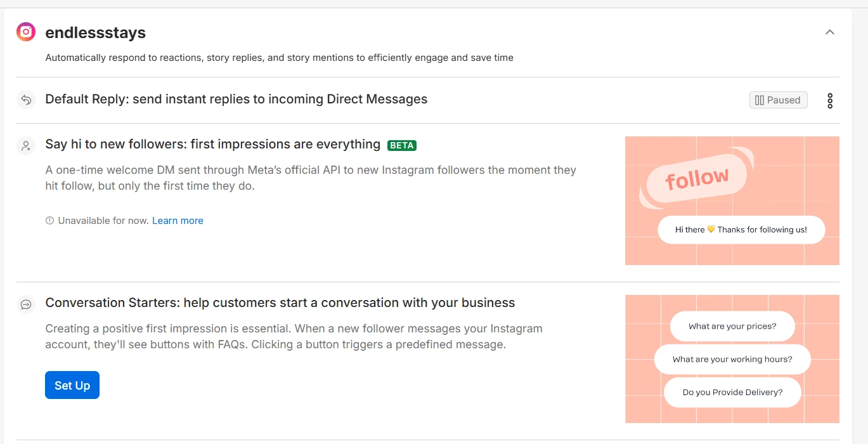Click the Conversation Starters chat bubble icon

coord(26,304)
